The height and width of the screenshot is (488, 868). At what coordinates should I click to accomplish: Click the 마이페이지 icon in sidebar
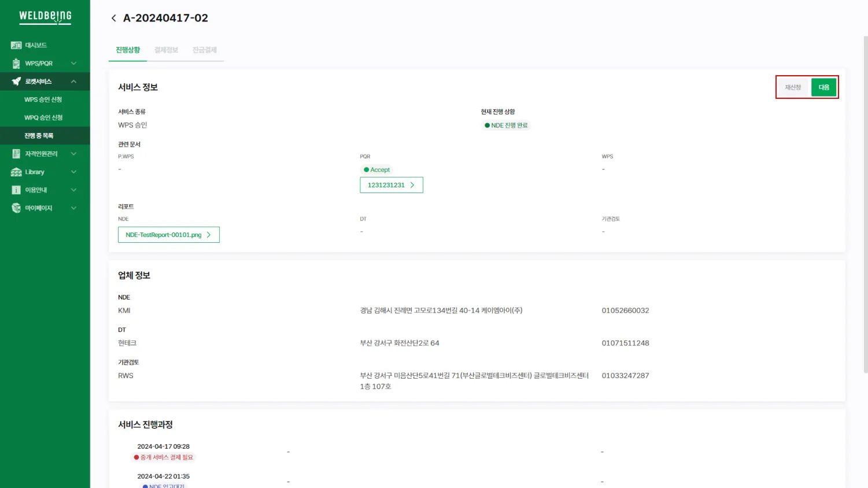[x=16, y=208]
